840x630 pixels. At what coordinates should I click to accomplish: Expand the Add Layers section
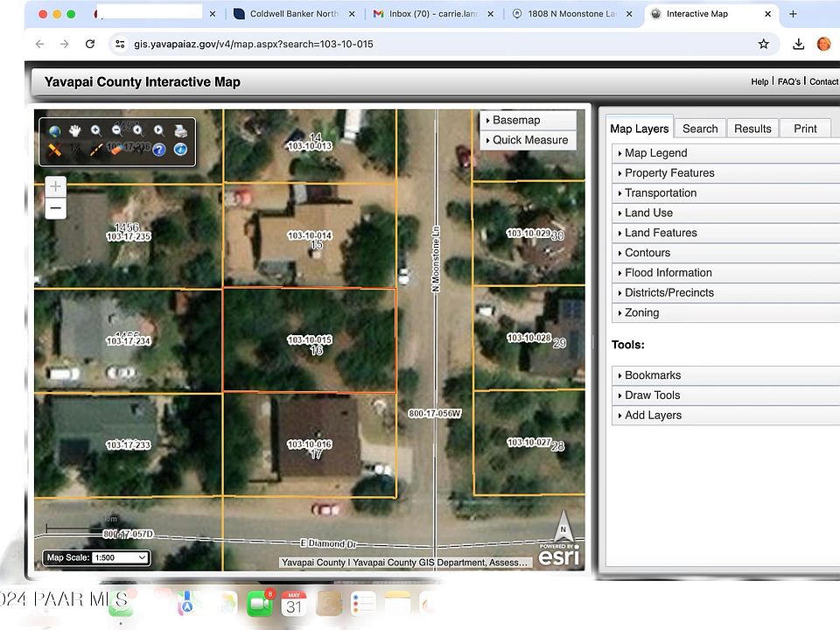725,415
